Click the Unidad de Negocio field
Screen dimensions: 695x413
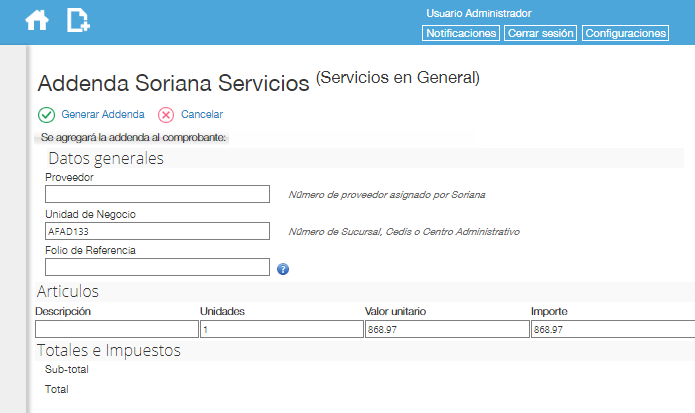point(157,231)
